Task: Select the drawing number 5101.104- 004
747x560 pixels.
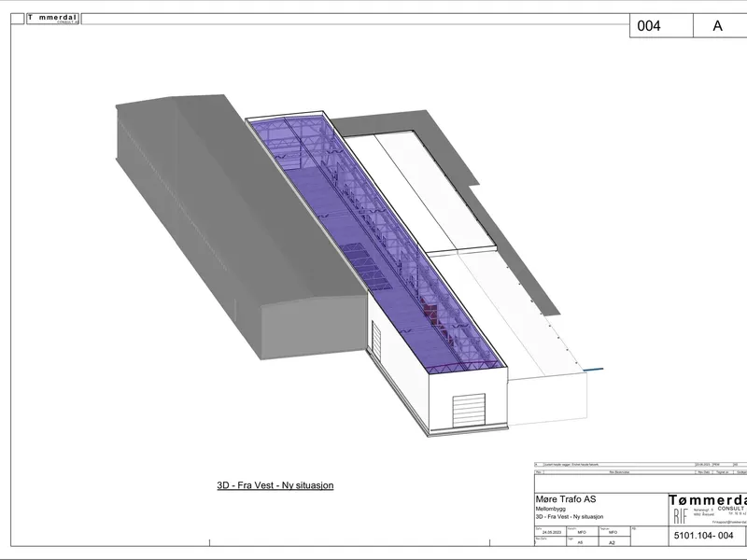Action: pos(704,535)
